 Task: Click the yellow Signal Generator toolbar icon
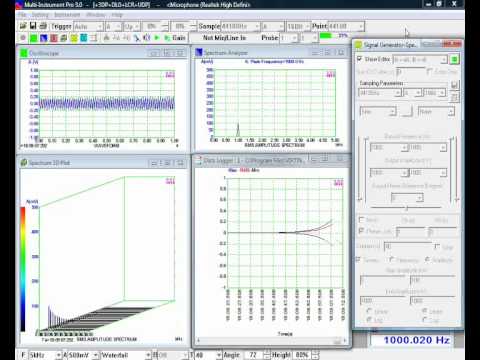[74, 38]
